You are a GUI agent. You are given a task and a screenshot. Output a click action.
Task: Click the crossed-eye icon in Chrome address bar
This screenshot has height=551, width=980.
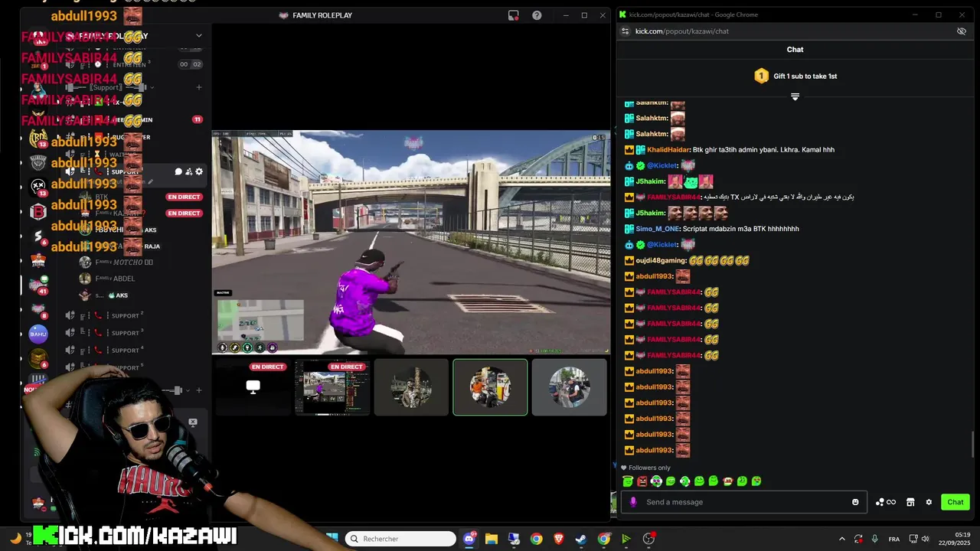962,31
